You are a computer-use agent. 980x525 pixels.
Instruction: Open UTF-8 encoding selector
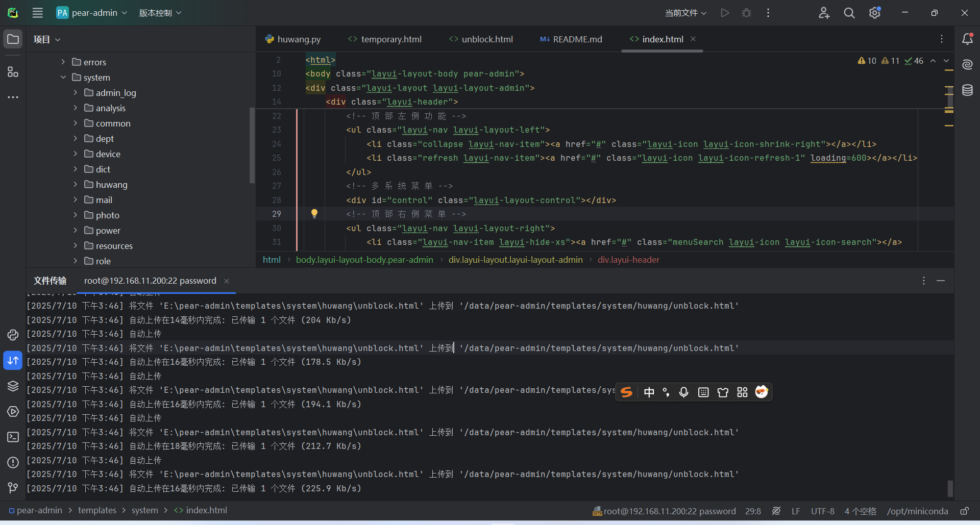click(x=823, y=511)
